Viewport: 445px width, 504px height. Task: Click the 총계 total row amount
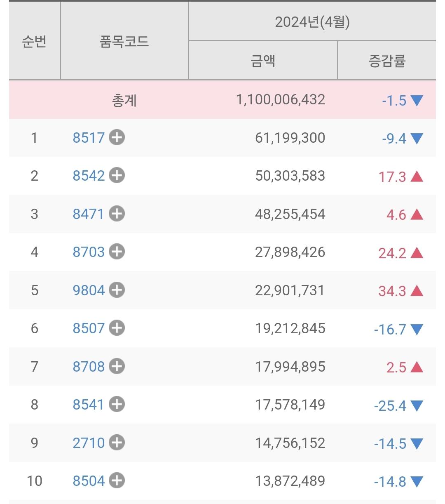tap(281, 100)
